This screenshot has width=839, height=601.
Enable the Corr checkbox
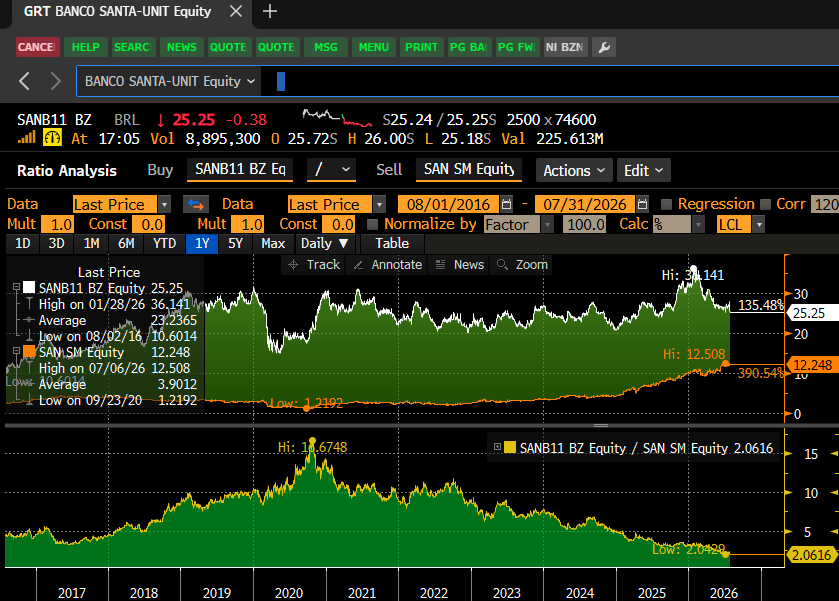766,204
